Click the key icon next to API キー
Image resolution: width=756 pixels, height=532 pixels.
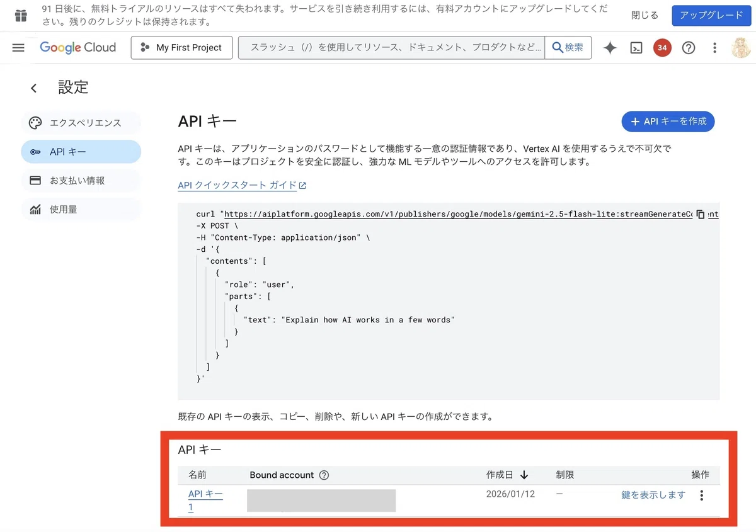[35, 152]
